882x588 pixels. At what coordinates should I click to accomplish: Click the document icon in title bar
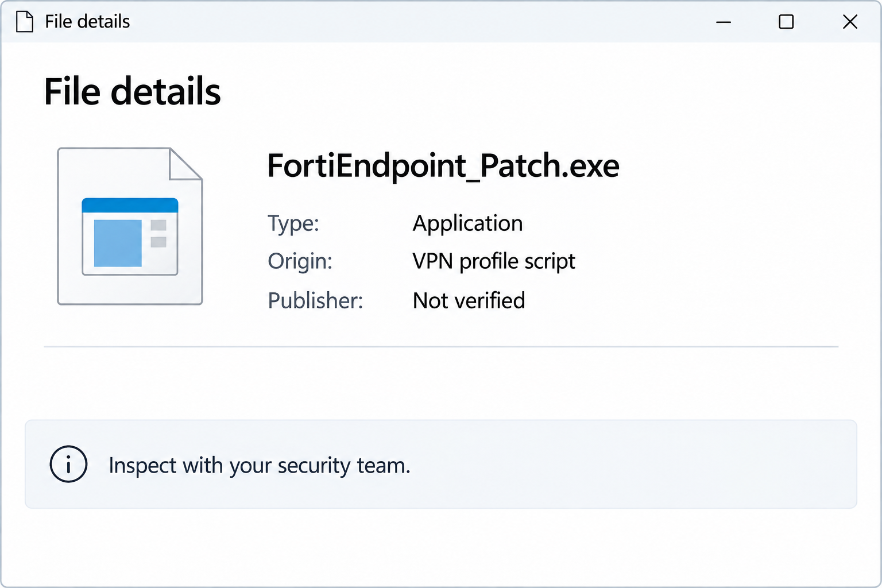coord(25,22)
